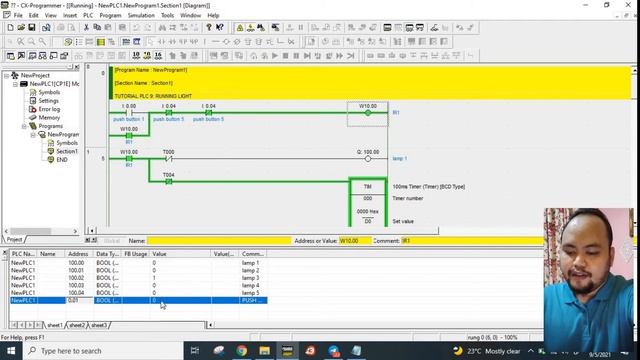Open a project file from toolbar
This screenshot has width=640, height=360.
click(21, 28)
